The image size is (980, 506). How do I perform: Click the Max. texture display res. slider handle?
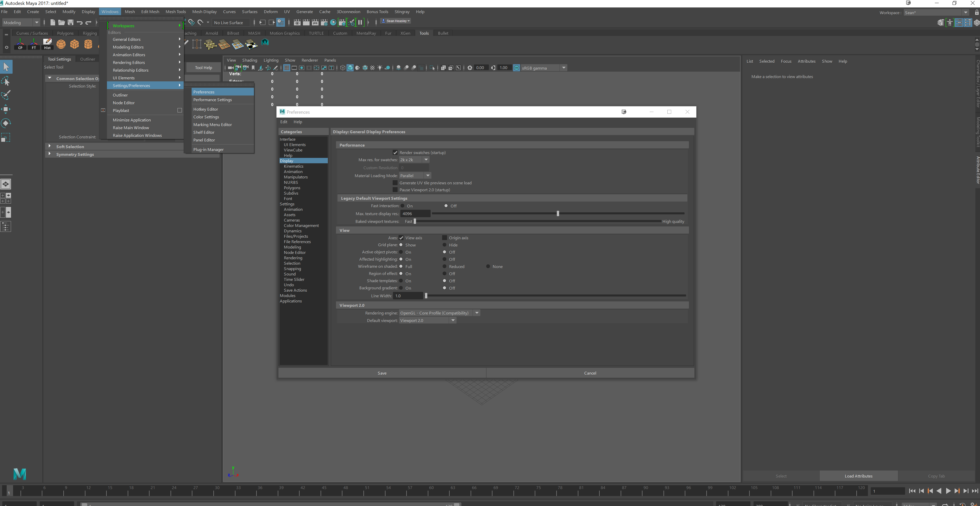coord(558,214)
